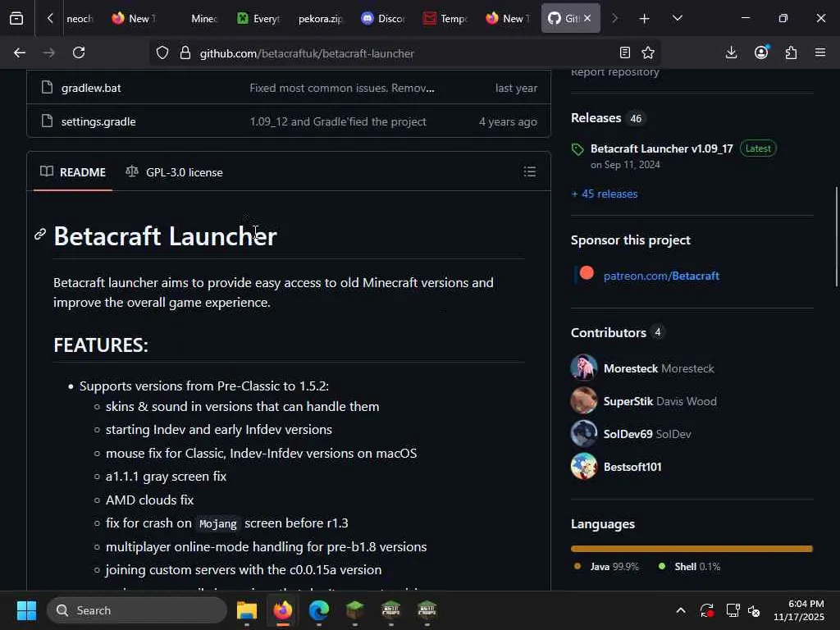840x630 pixels.
Task: Open the downloads panel
Action: coord(731,52)
